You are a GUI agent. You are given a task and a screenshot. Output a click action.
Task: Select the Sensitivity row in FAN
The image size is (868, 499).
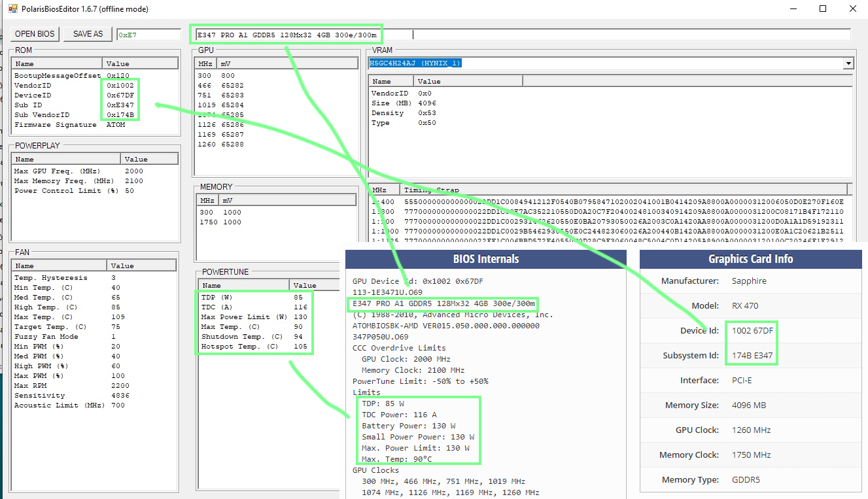[94, 396]
